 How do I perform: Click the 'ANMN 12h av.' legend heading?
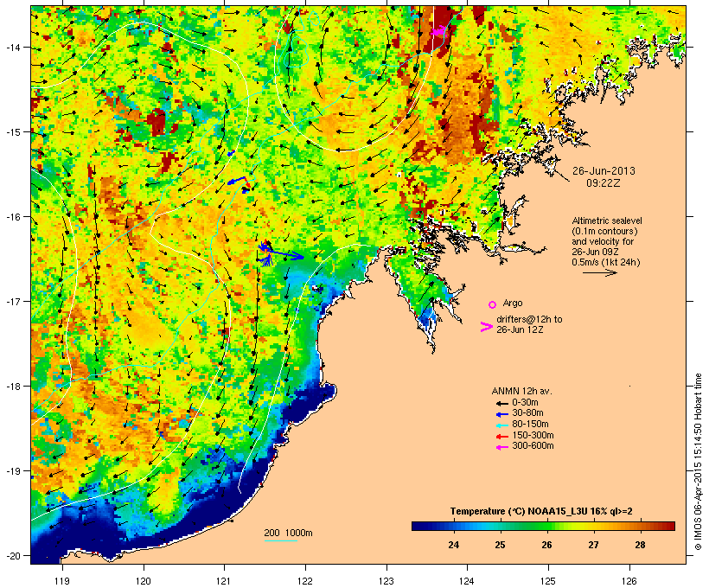point(521,391)
